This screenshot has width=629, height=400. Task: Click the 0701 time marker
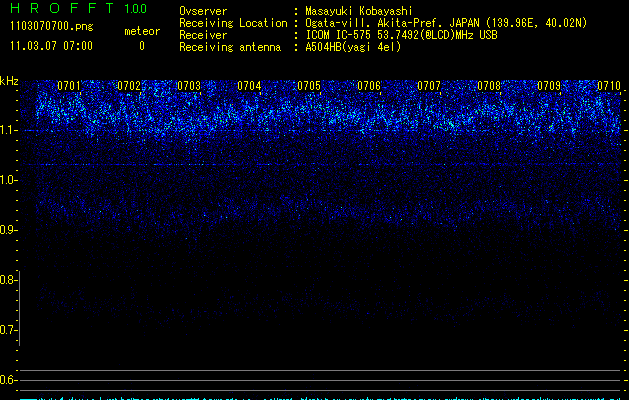tap(69, 85)
